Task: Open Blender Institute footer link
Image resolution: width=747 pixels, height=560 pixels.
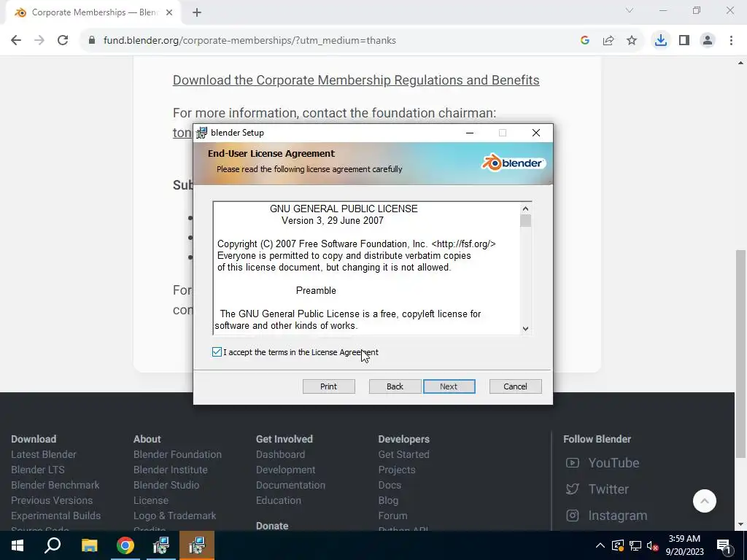Action: (x=171, y=470)
